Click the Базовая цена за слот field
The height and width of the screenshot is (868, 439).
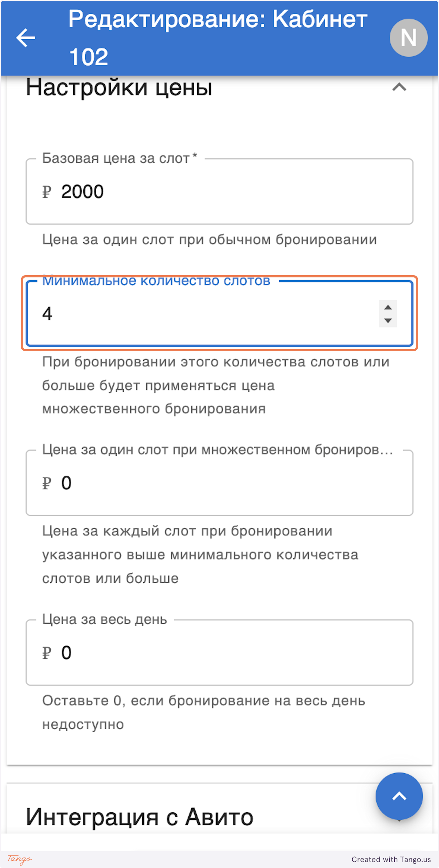tap(219, 191)
